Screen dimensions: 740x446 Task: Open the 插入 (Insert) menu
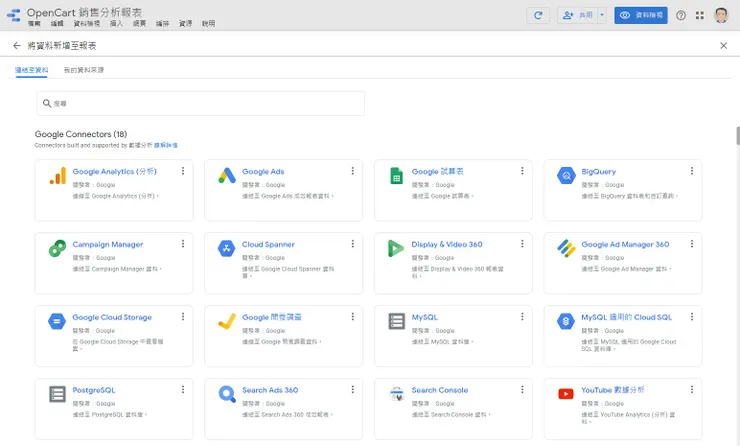click(x=116, y=24)
